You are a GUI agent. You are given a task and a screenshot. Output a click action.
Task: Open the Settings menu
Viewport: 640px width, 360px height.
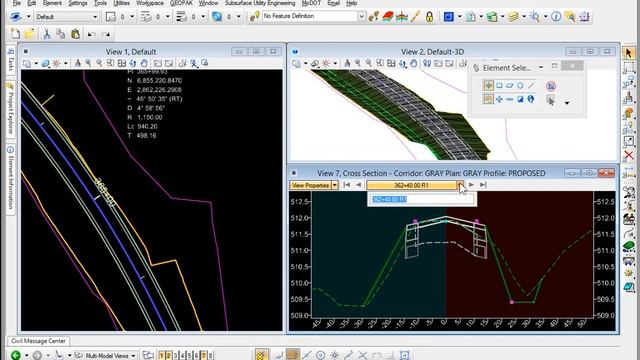[x=78, y=3]
